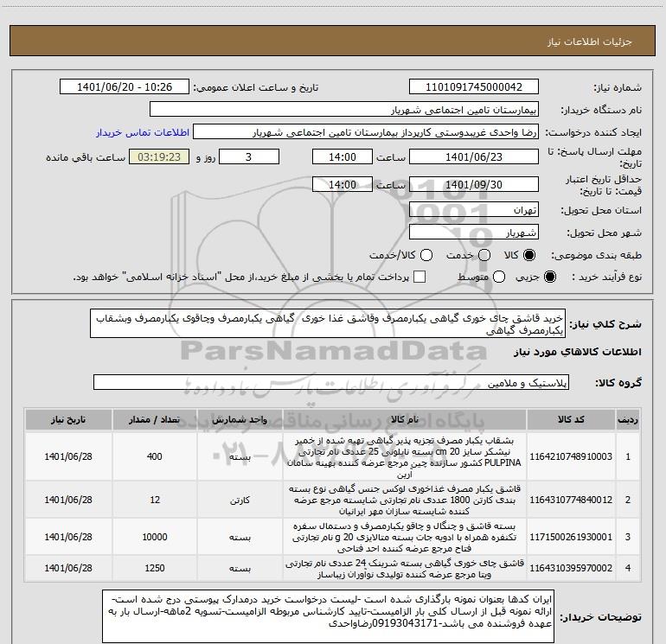Click the کد کالا column header
This screenshot has height=644, width=666.
(571, 420)
